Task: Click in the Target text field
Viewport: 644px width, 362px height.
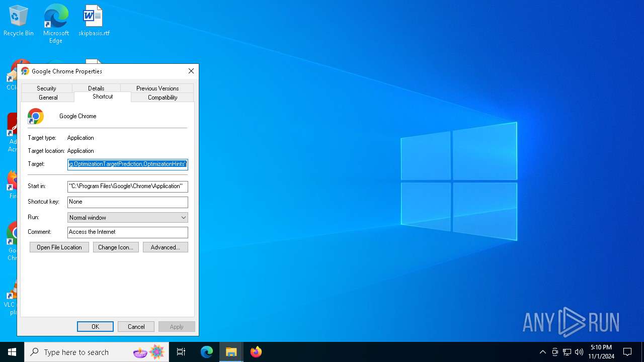Action: click(x=128, y=164)
